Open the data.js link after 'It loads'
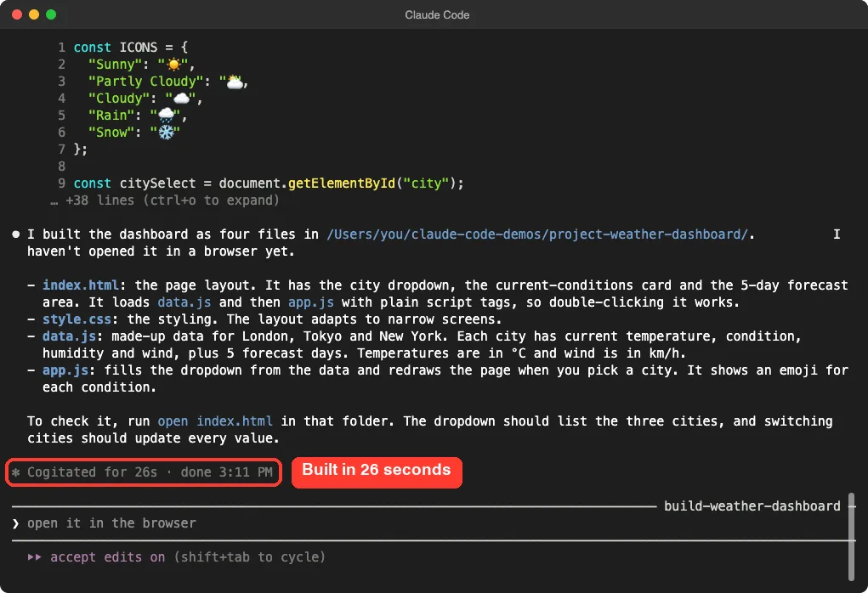Image resolution: width=868 pixels, height=593 pixels. [x=184, y=302]
